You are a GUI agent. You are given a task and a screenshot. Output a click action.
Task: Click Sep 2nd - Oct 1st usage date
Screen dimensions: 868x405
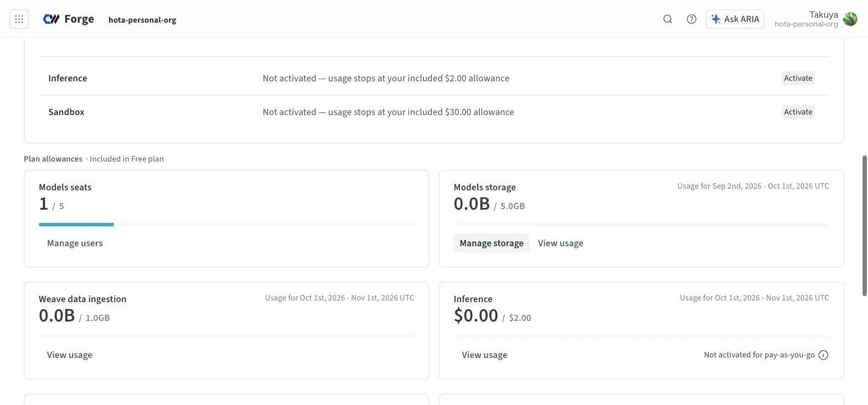(x=753, y=186)
